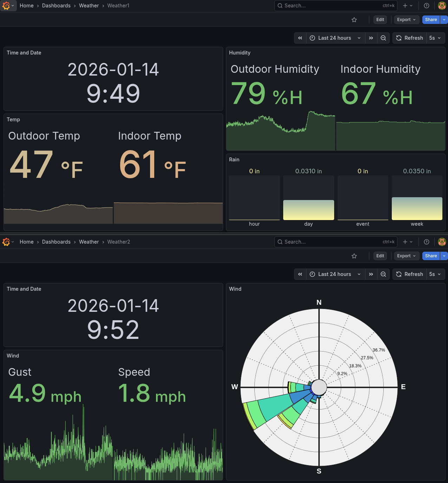Open Dashboards breadcrumb in Weather2 window
The image size is (448, 483).
[56, 242]
